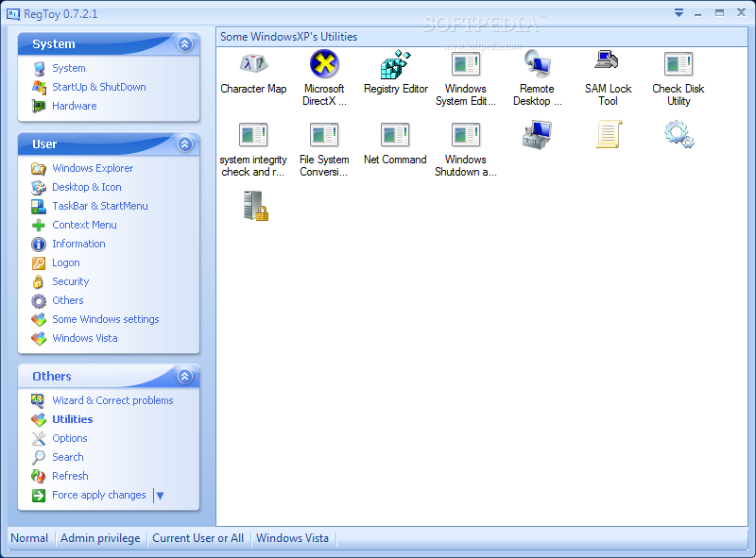Click the unlabeled toolbox computer icon
Viewport: 756px width, 558px height.
(x=537, y=135)
